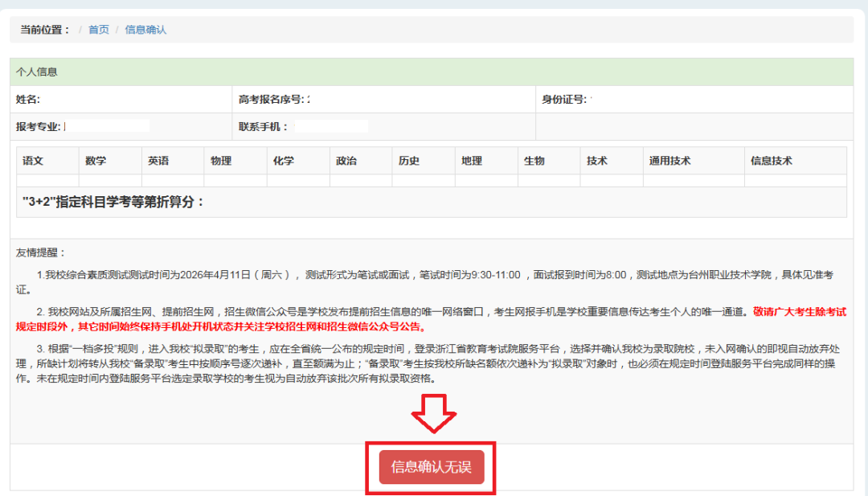Click the 报考专业 field value
868x496 pixels.
click(107, 126)
